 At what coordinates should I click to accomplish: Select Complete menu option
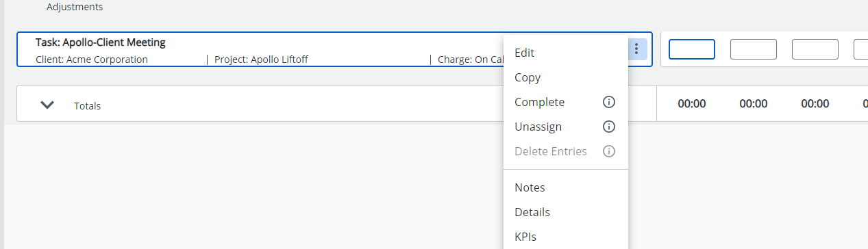click(x=540, y=102)
